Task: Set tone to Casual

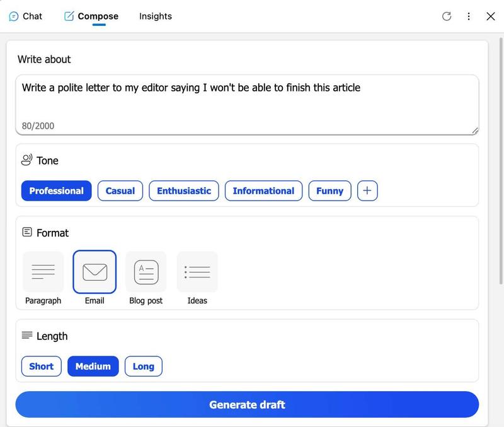Action: coord(120,190)
